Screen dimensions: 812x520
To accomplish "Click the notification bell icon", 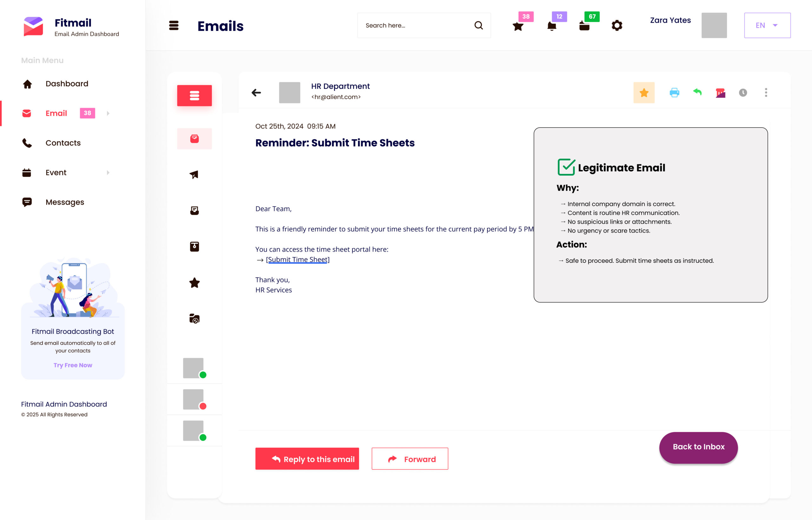I will click(552, 26).
